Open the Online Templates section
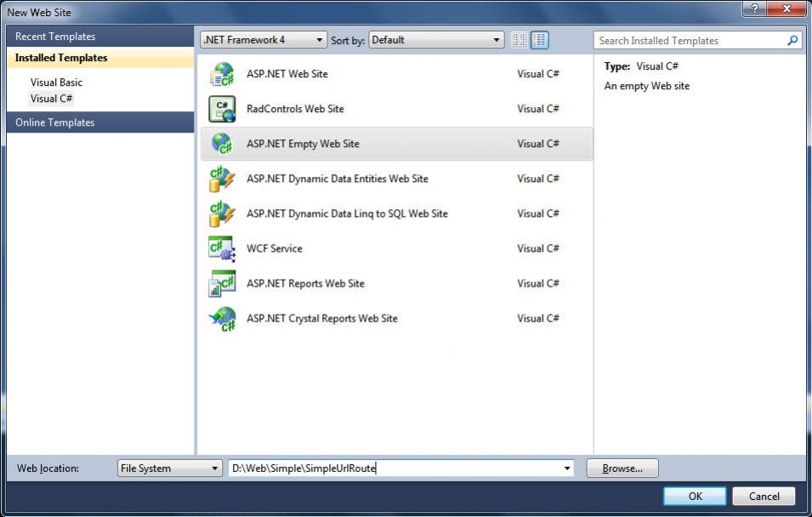This screenshot has height=517, width=812. pyautogui.click(x=100, y=122)
